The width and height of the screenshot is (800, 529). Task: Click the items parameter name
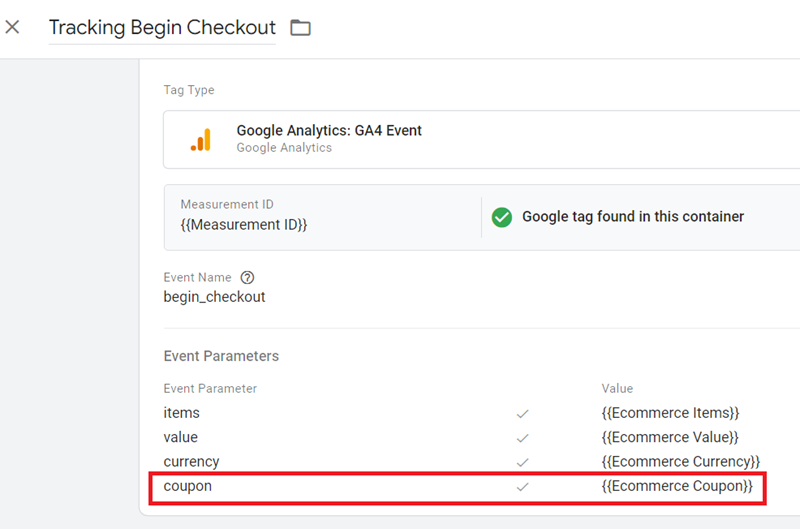click(x=182, y=413)
